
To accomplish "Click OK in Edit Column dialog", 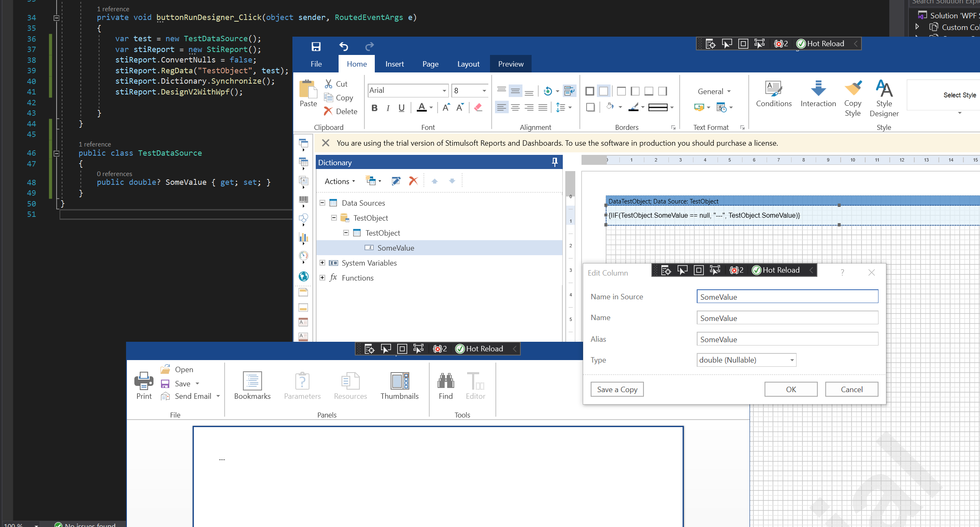I will pyautogui.click(x=791, y=389).
